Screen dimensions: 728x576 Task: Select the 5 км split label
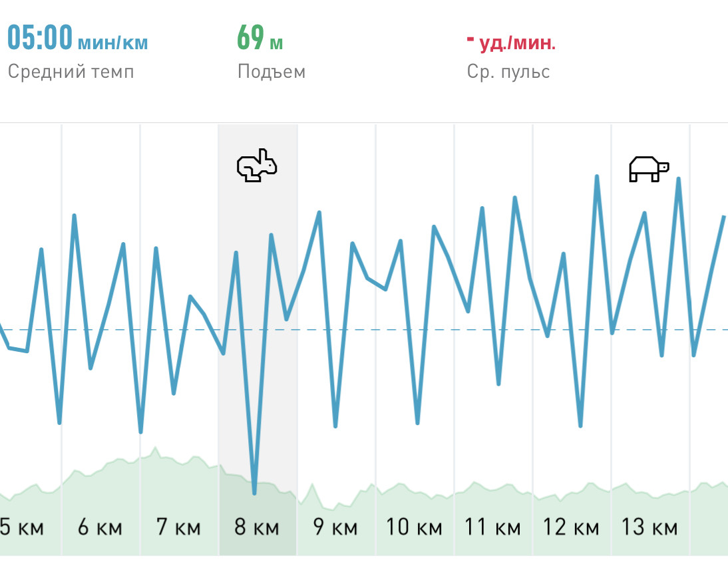click(22, 527)
